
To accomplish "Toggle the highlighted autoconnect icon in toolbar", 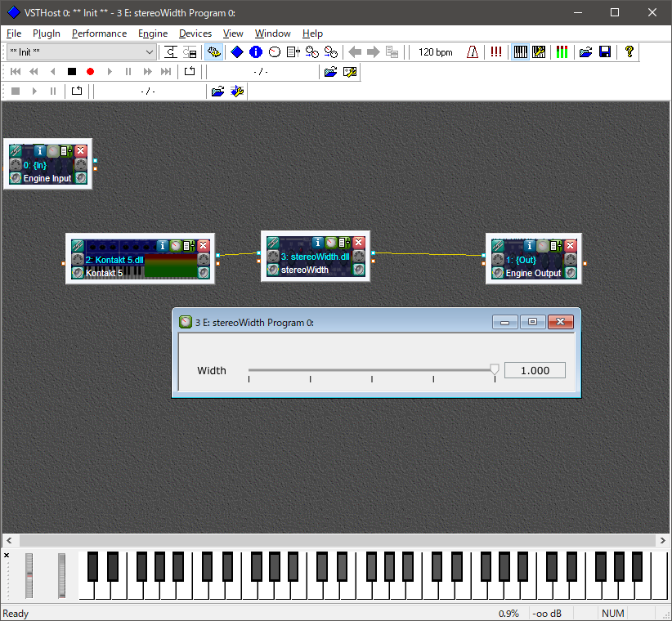I will pos(214,52).
